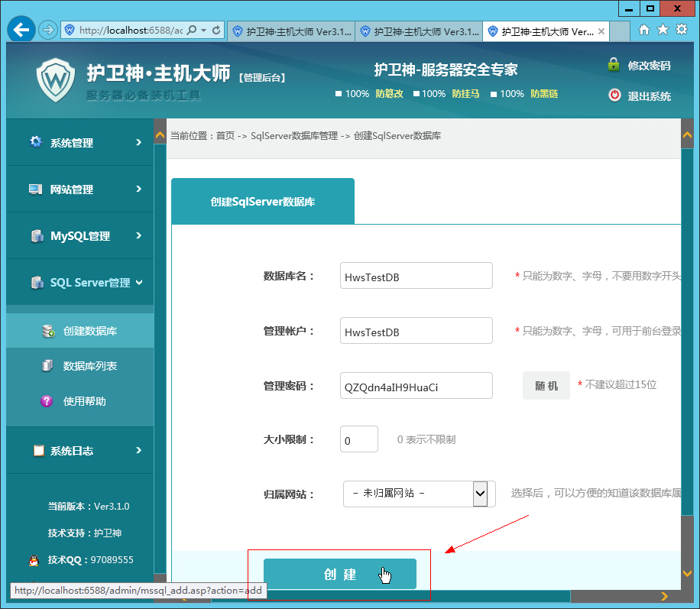The width and height of the screenshot is (700, 609).
Task: Open the browser Home icon
Action: pos(643,30)
